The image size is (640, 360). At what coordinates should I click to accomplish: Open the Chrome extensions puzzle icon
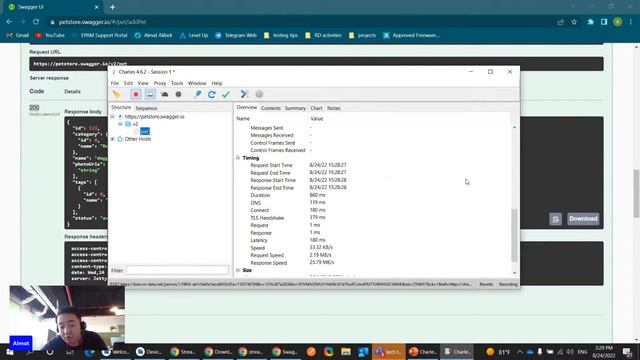pos(590,22)
